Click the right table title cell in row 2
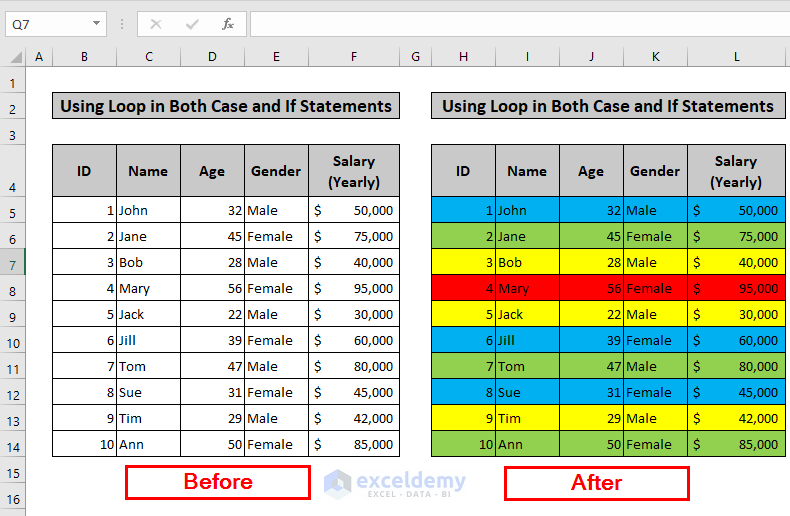 coord(608,106)
